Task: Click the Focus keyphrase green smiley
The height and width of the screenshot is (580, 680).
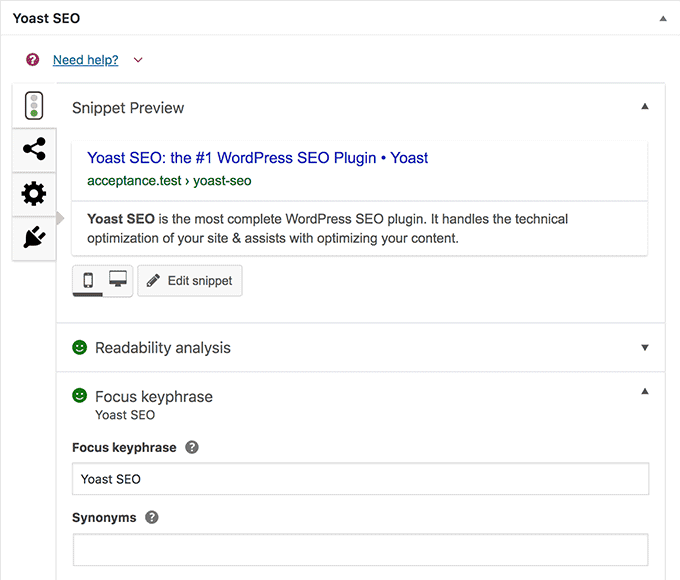Action: pos(79,395)
